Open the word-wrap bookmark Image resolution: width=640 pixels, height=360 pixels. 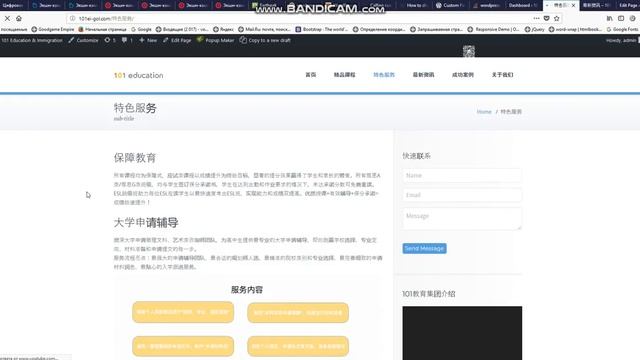pyautogui.click(x=575, y=29)
